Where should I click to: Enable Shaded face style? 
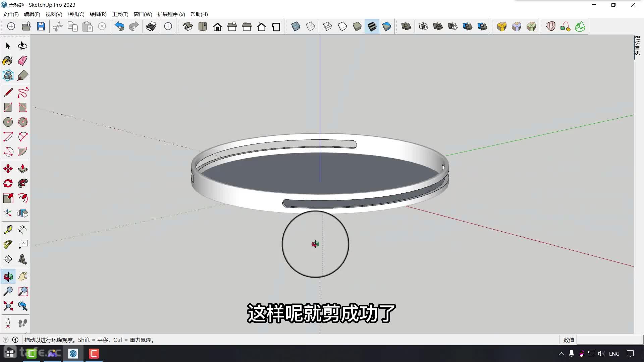(x=357, y=26)
